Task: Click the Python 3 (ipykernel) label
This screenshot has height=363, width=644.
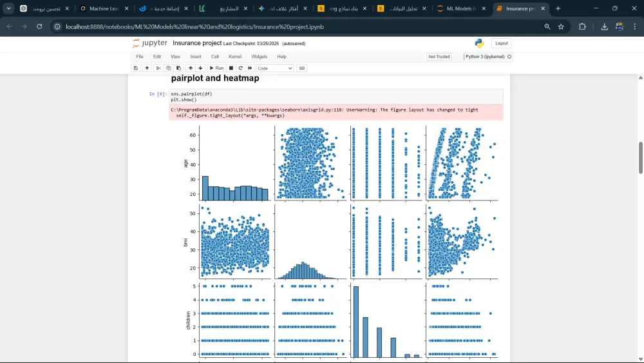Action: click(485, 57)
